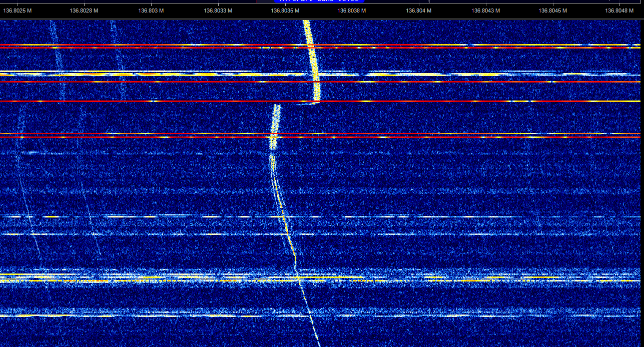Click the 136.8043 M frequency label

[485, 10]
